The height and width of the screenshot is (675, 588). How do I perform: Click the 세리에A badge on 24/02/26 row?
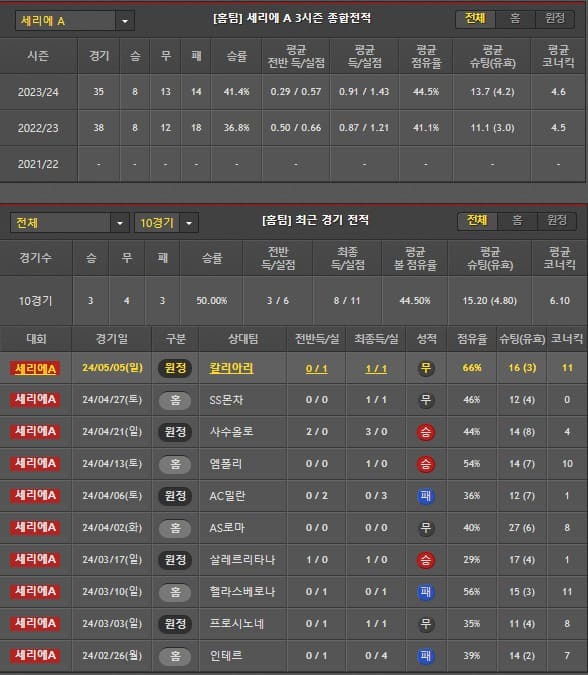(x=36, y=656)
